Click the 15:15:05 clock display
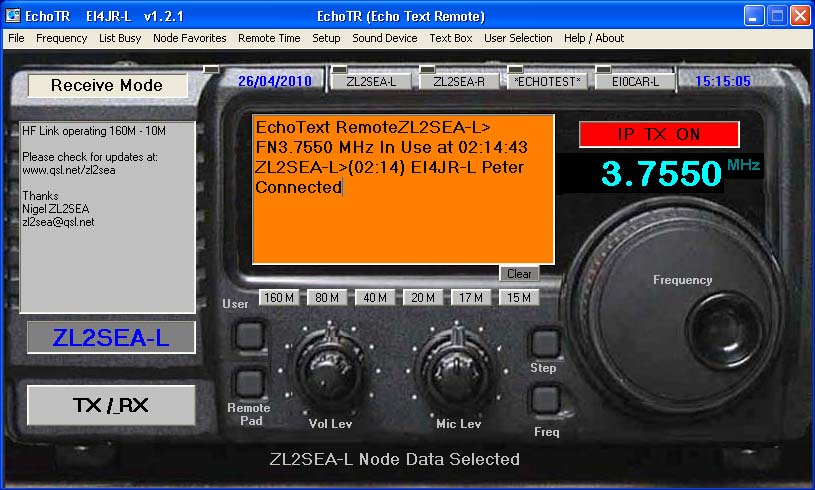The image size is (815, 490). pos(722,81)
